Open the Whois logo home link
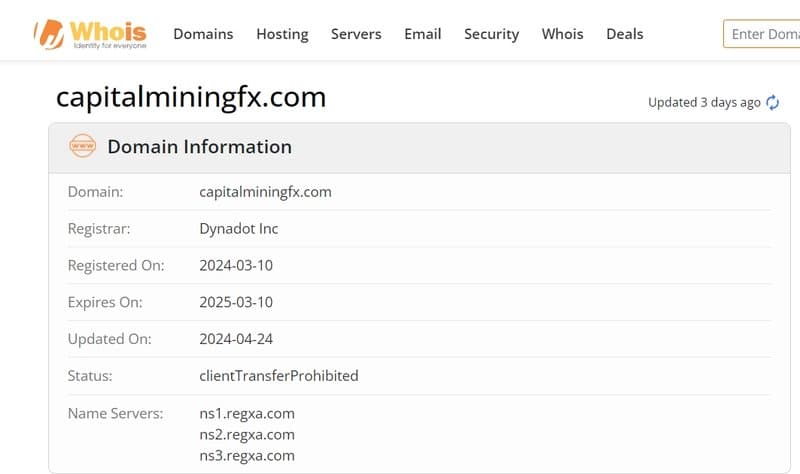800x474 pixels. pyautogui.click(x=90, y=34)
